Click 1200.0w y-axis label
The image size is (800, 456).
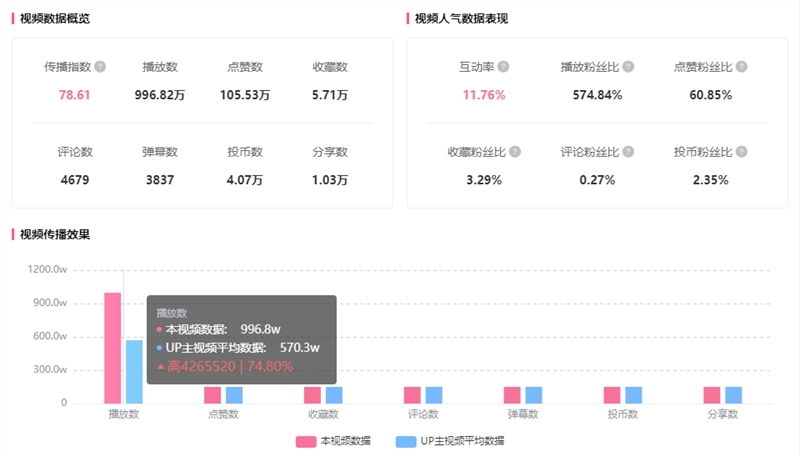pyautogui.click(x=47, y=269)
